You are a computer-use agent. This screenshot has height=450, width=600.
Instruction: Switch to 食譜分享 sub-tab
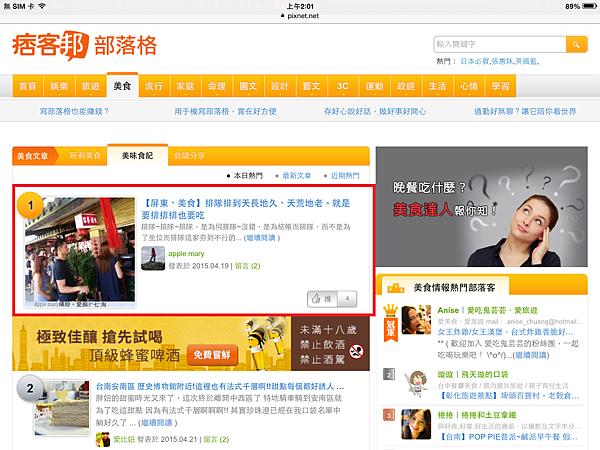pos(189,156)
